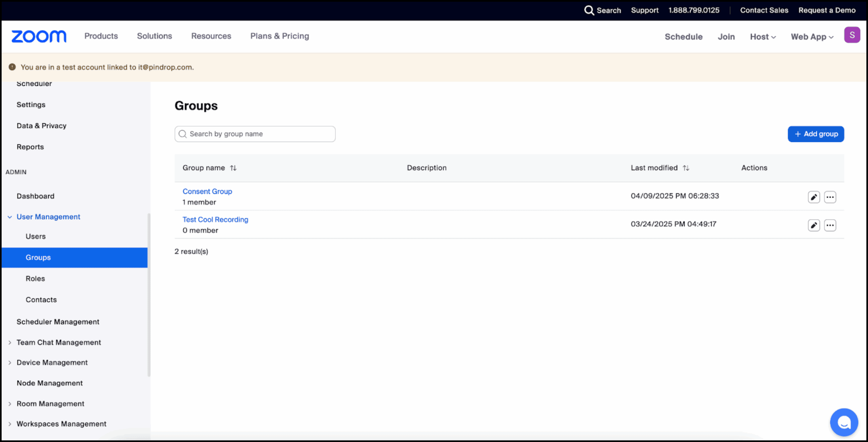Click the magnifier Search icon in top bar

click(589, 11)
